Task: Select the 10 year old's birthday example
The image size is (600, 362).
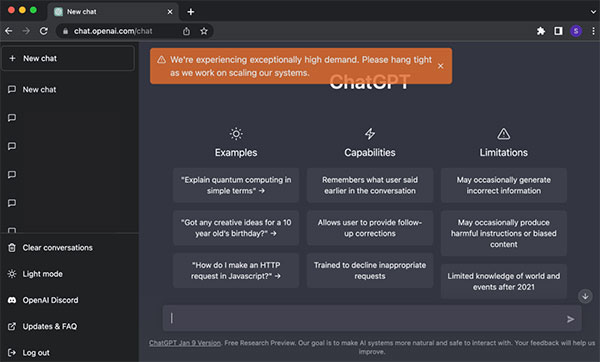Action: pos(236,228)
